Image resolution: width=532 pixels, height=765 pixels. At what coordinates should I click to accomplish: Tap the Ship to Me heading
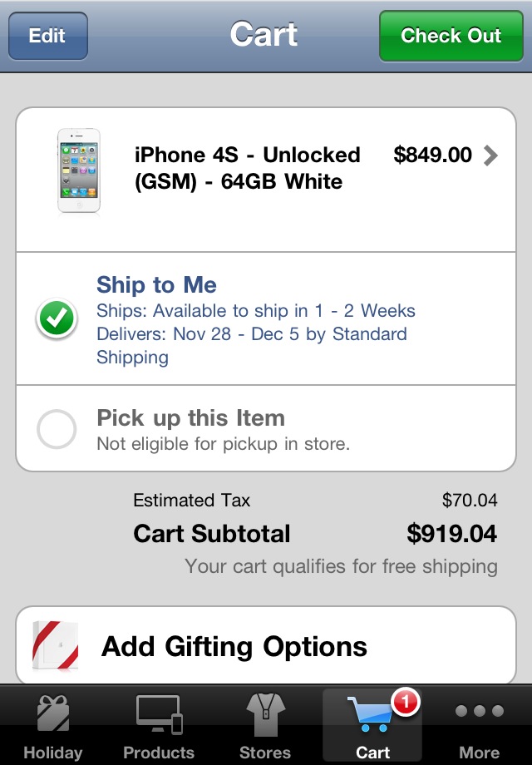(x=156, y=285)
